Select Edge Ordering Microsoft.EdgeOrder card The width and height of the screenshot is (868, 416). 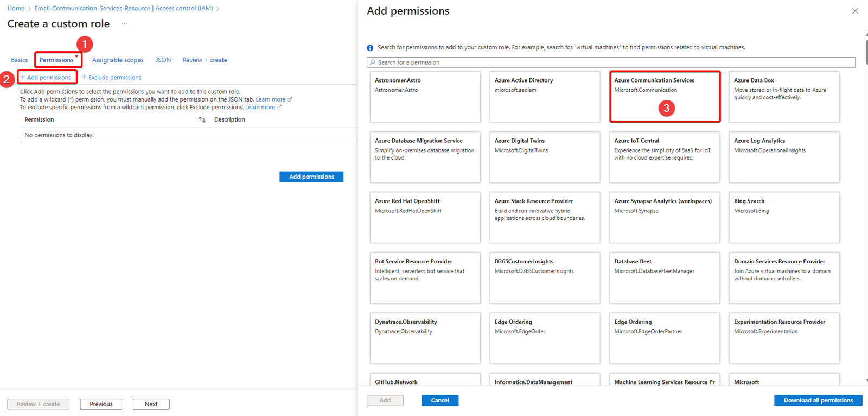click(x=545, y=338)
